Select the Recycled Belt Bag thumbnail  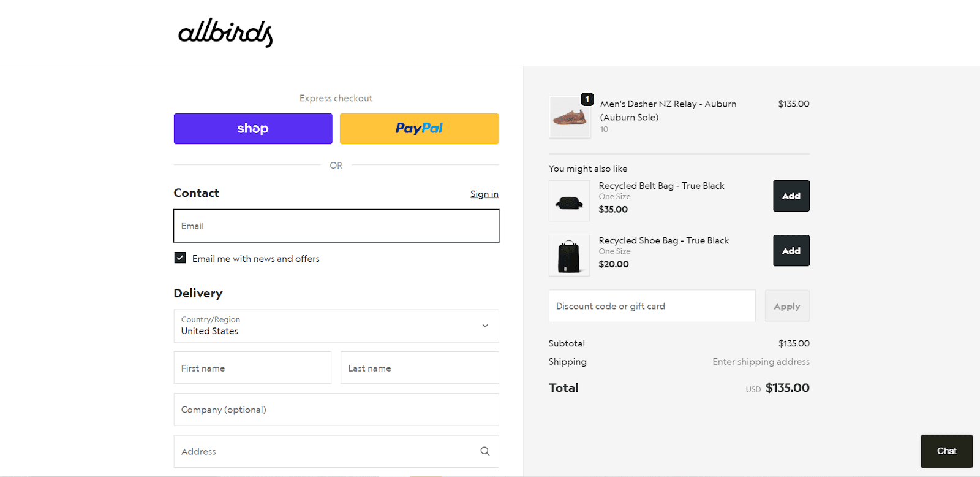click(x=570, y=200)
